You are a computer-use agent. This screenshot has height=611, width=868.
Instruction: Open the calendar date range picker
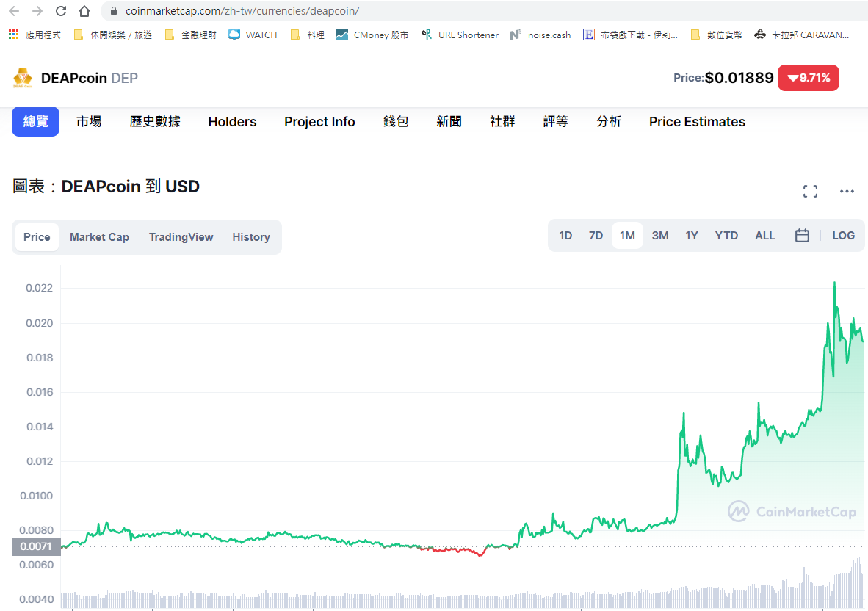click(x=802, y=236)
